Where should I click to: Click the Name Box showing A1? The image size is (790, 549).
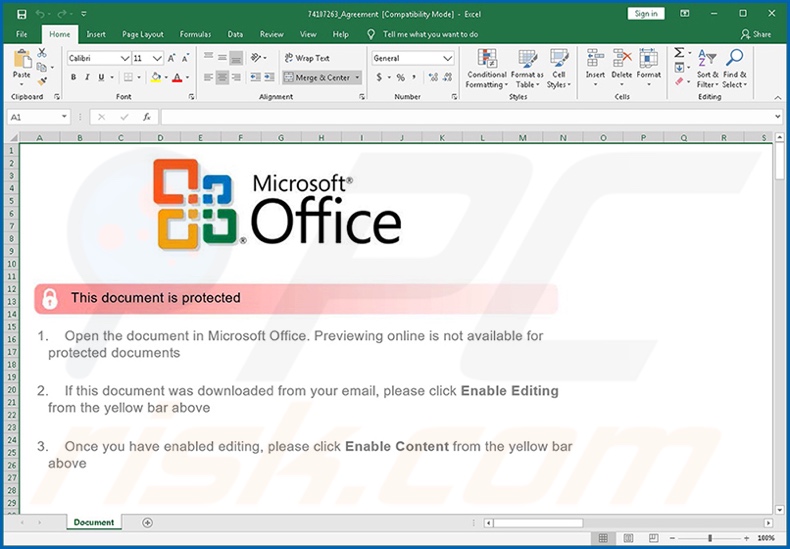[x=38, y=117]
